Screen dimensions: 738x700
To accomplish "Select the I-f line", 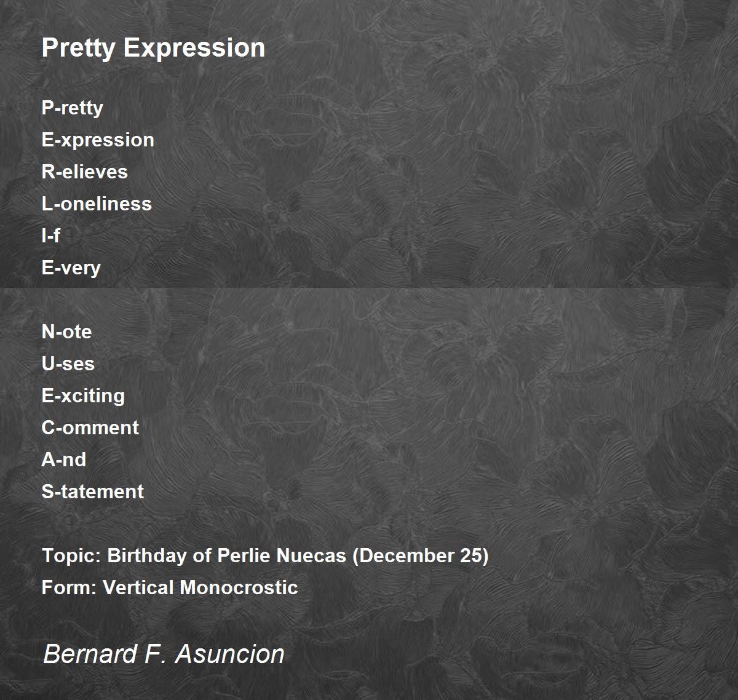I will point(50,236).
